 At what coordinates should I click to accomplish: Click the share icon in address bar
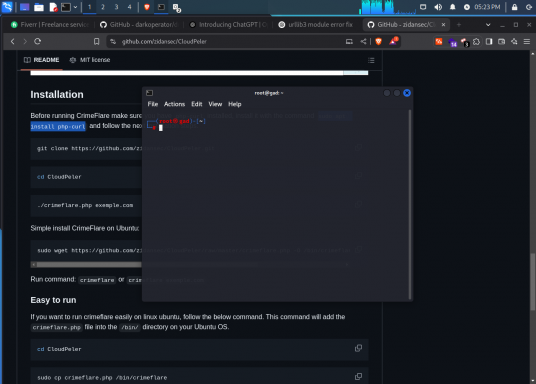tap(363, 41)
